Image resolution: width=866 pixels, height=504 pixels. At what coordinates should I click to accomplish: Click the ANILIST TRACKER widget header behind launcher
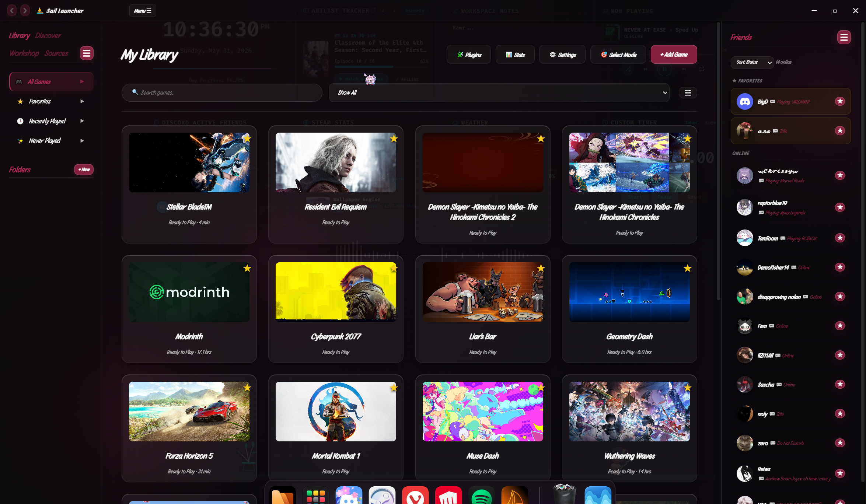click(x=340, y=11)
